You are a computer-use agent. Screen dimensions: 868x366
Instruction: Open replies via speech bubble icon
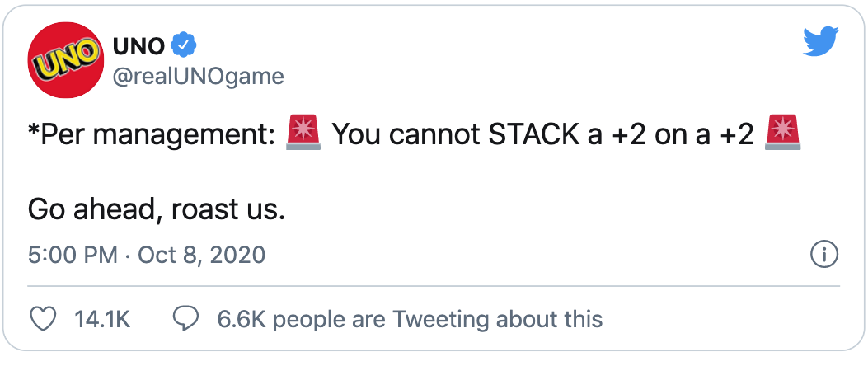pyautogui.click(x=188, y=320)
